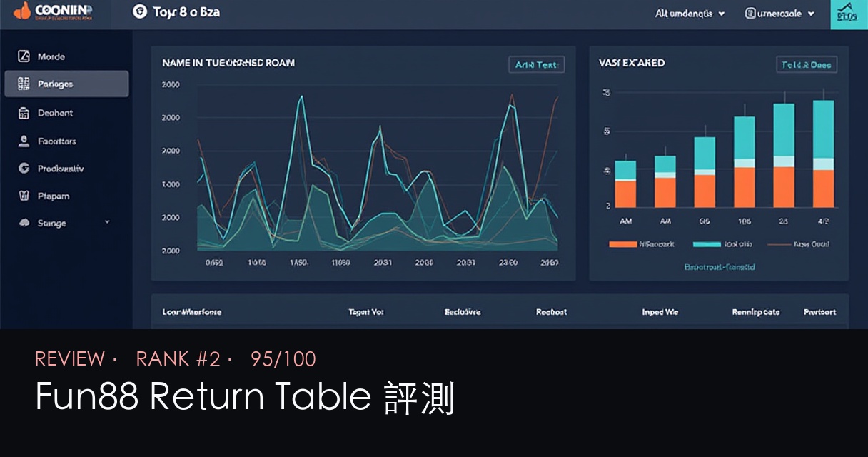Select the Rechost column header in the table
The height and width of the screenshot is (457, 868).
(x=550, y=312)
